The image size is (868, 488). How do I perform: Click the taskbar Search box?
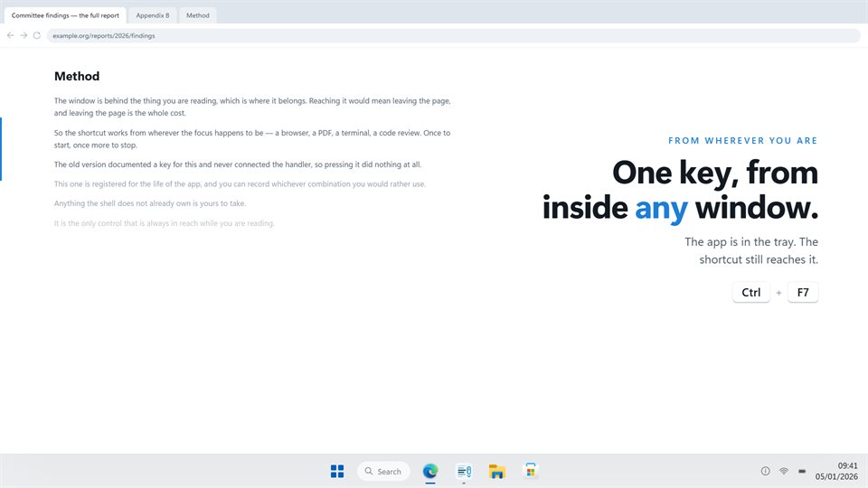pyautogui.click(x=383, y=472)
